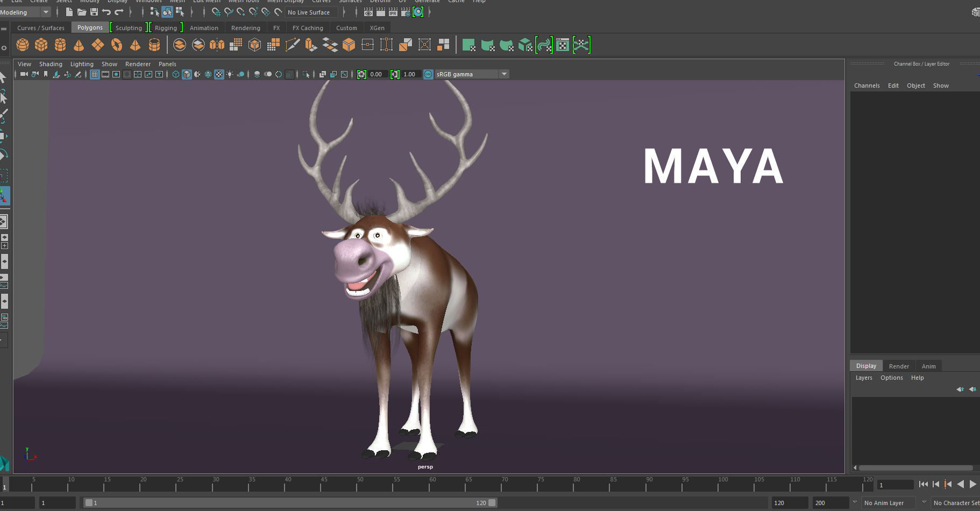Click the Bookmarks icon in panel toolbar
Viewport: 980px width, 511px height.
click(x=46, y=74)
